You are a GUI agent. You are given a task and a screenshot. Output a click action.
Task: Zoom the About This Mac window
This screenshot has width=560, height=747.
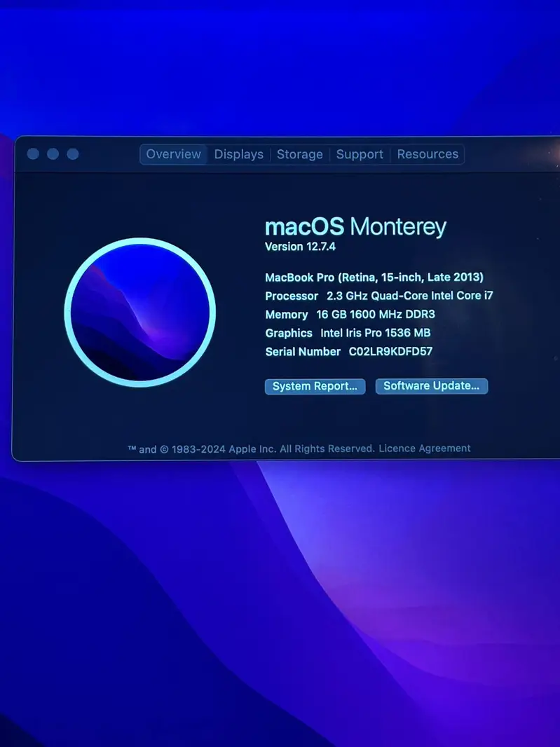(x=73, y=154)
